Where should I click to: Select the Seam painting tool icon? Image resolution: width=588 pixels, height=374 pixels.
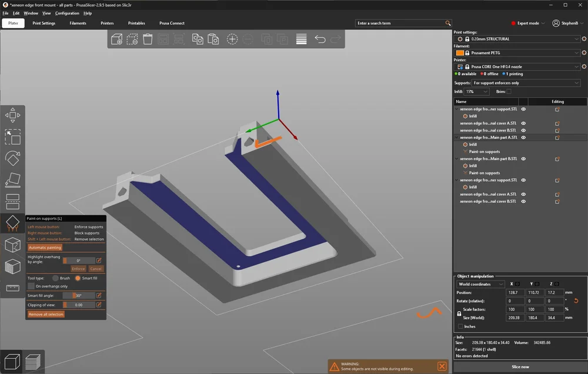[13, 245]
